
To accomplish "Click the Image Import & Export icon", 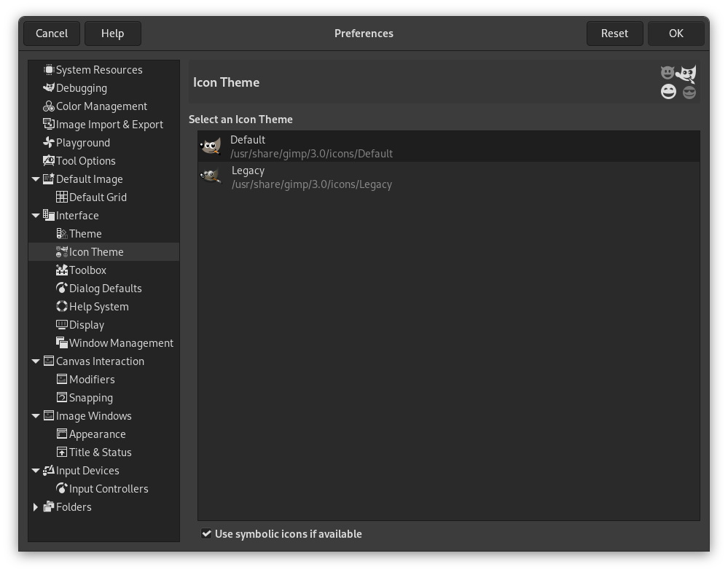I will (x=48, y=124).
